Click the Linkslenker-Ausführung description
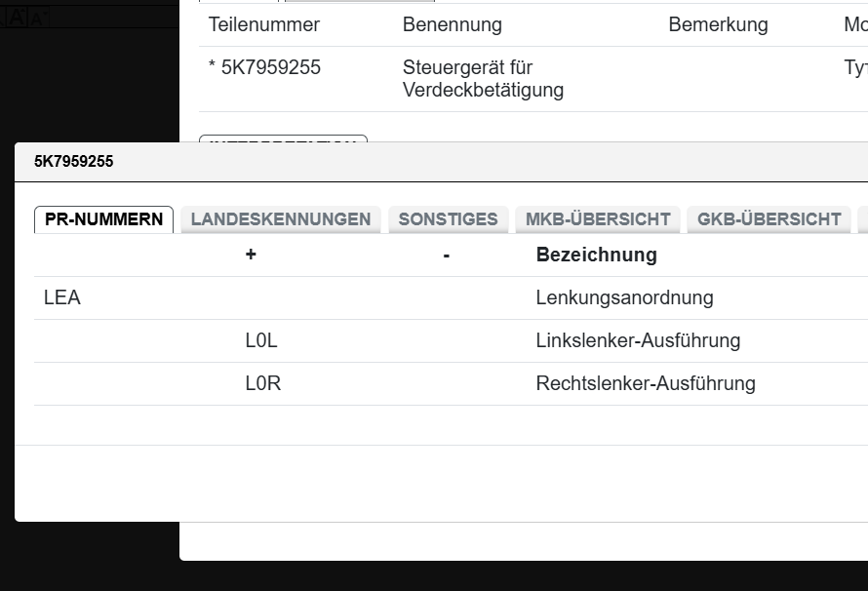Viewport: 868px width, 591px height. pyautogui.click(x=638, y=340)
